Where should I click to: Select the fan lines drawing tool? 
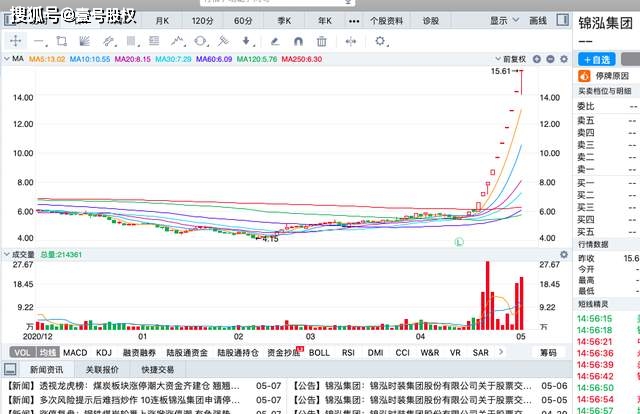(84, 41)
